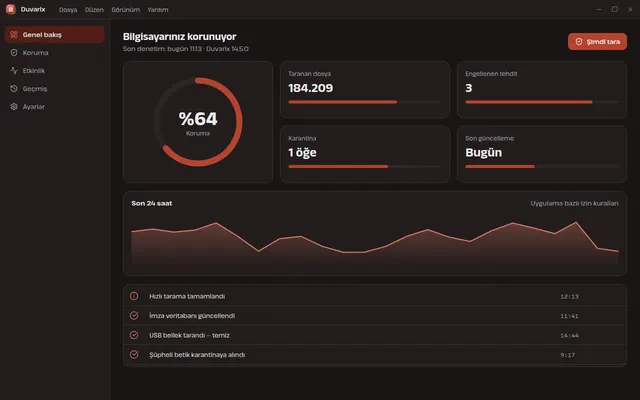Click the Engellenen tehdit progress bar
640x400 pixels.
click(x=542, y=102)
